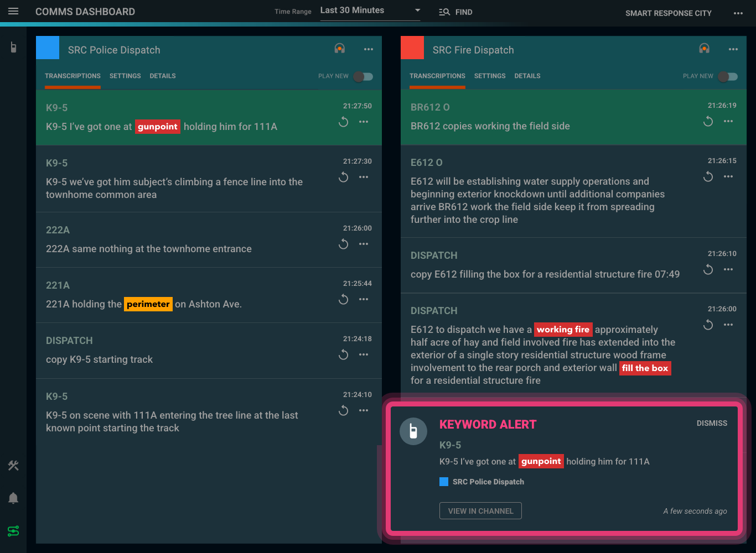Select Police Dispatch TRANSCRIPTIONS tab
The width and height of the screenshot is (756, 553).
tap(73, 76)
